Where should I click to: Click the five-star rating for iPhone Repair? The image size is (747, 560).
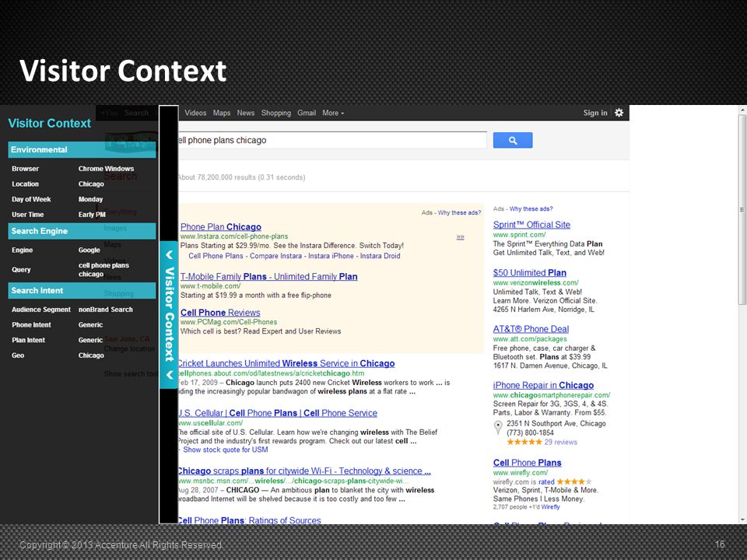tap(524, 443)
